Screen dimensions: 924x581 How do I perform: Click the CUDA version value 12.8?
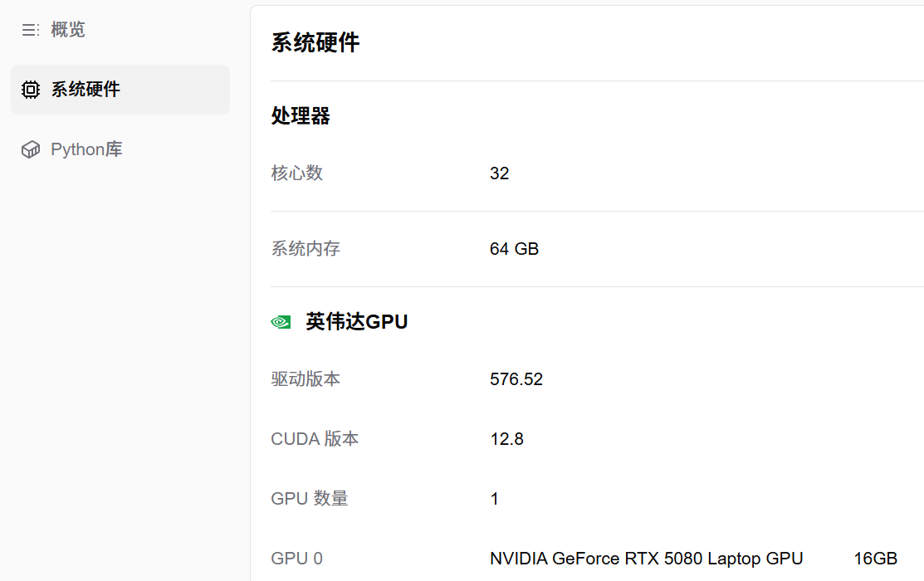[x=506, y=439]
